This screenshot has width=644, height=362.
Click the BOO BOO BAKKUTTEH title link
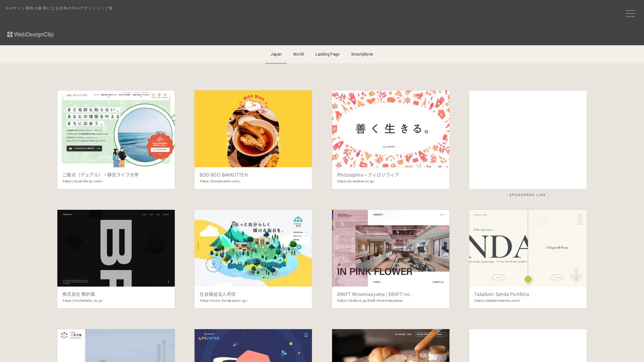224,175
